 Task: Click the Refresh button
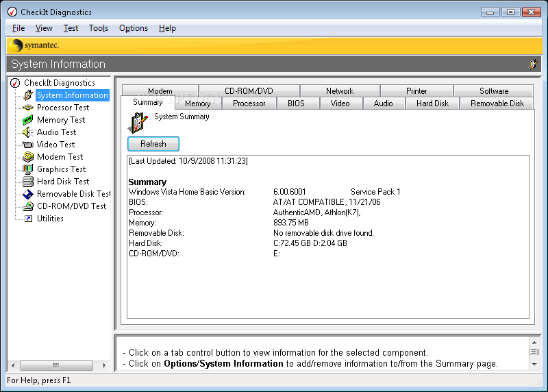click(x=153, y=144)
